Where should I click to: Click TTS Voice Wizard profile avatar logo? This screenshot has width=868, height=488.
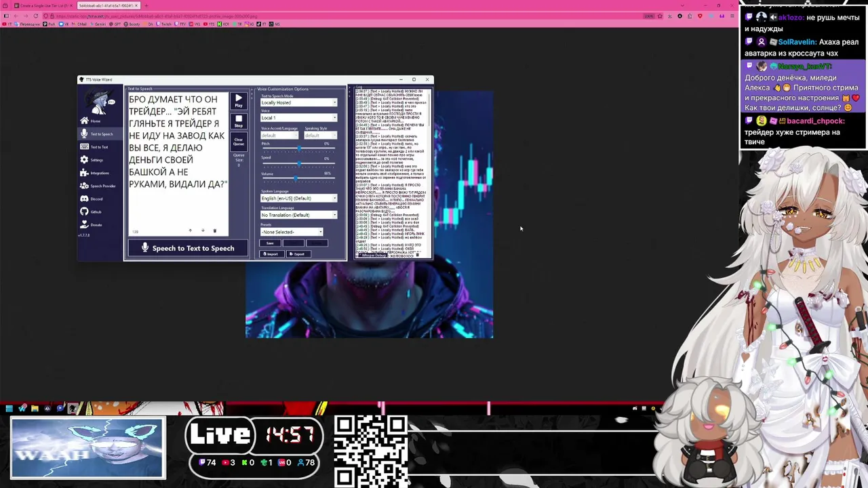(x=100, y=102)
